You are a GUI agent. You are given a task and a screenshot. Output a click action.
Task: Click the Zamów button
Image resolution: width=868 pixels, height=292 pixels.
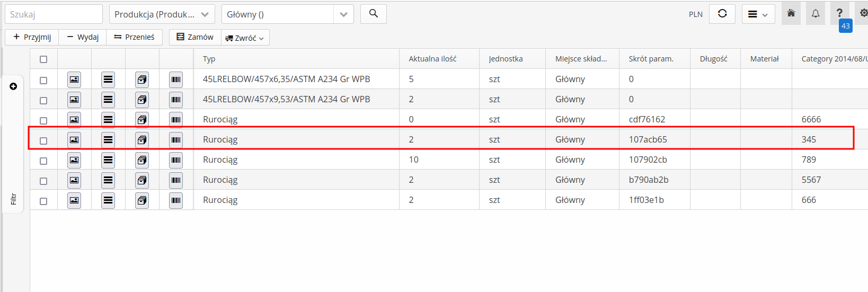click(x=195, y=37)
